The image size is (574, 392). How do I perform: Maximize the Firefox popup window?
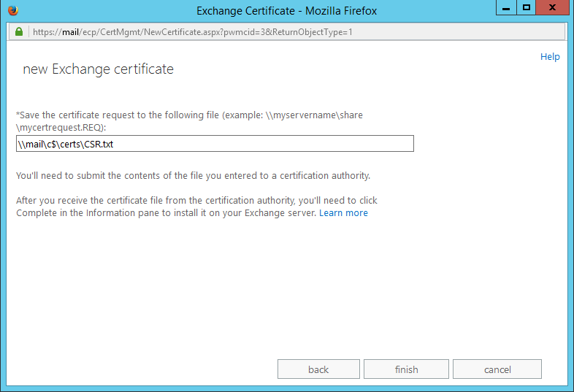(526, 8)
